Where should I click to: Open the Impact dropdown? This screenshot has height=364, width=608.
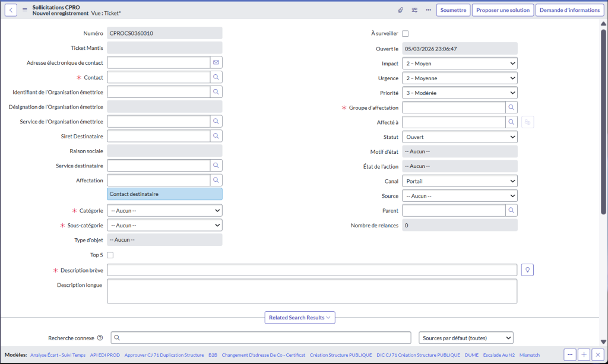(x=460, y=64)
